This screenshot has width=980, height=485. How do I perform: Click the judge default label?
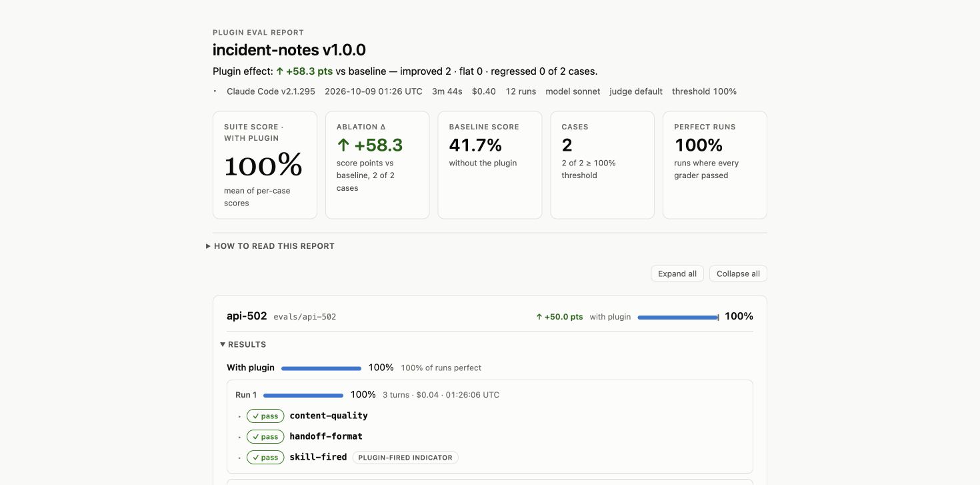[x=636, y=91]
